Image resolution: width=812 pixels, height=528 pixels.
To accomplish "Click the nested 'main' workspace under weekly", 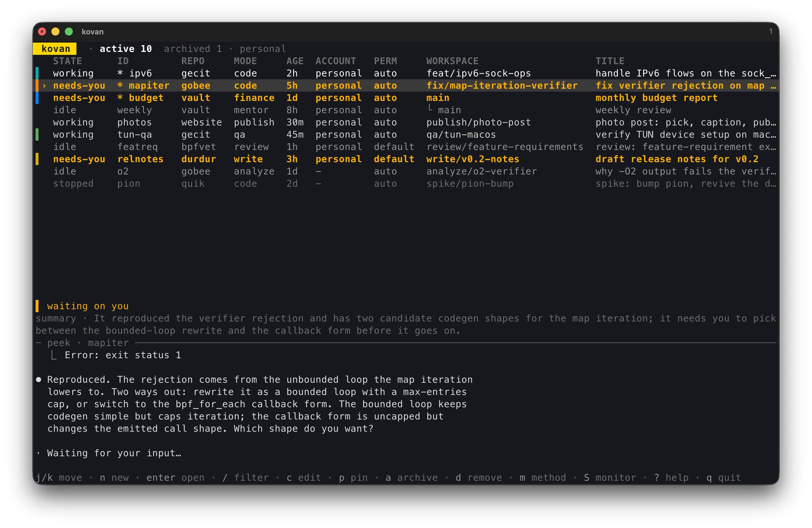I will pos(449,110).
